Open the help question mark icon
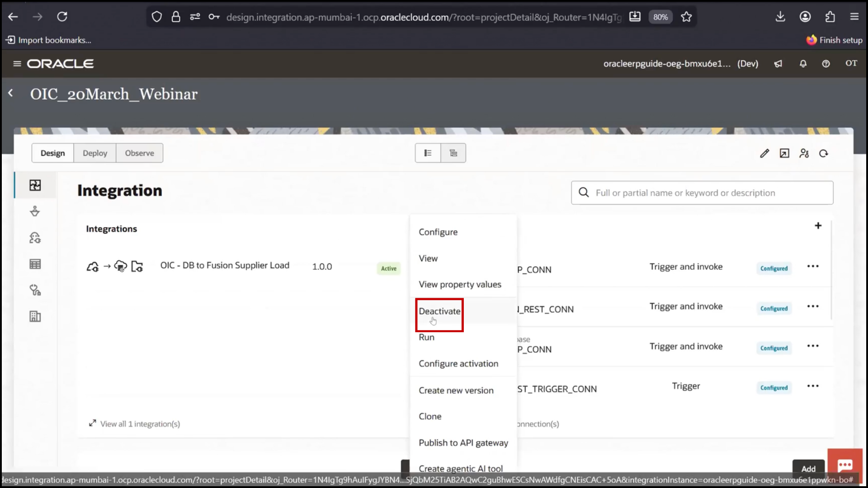868x488 pixels. coord(826,64)
